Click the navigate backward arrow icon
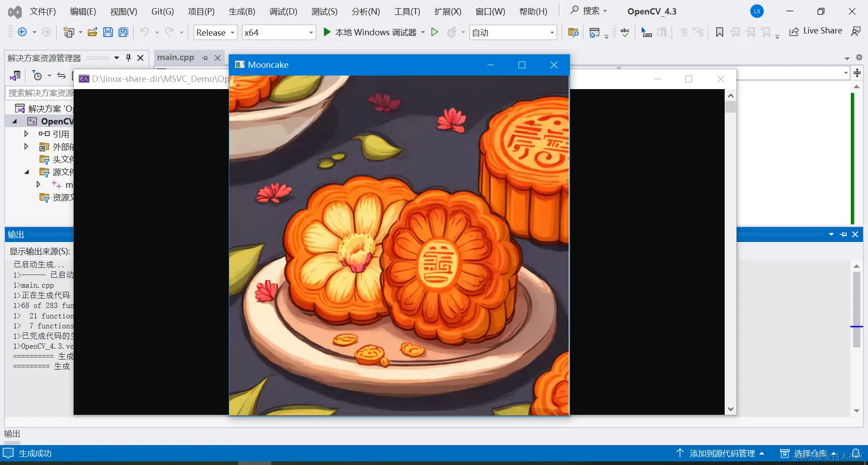This screenshot has height=465, width=868. 22,32
